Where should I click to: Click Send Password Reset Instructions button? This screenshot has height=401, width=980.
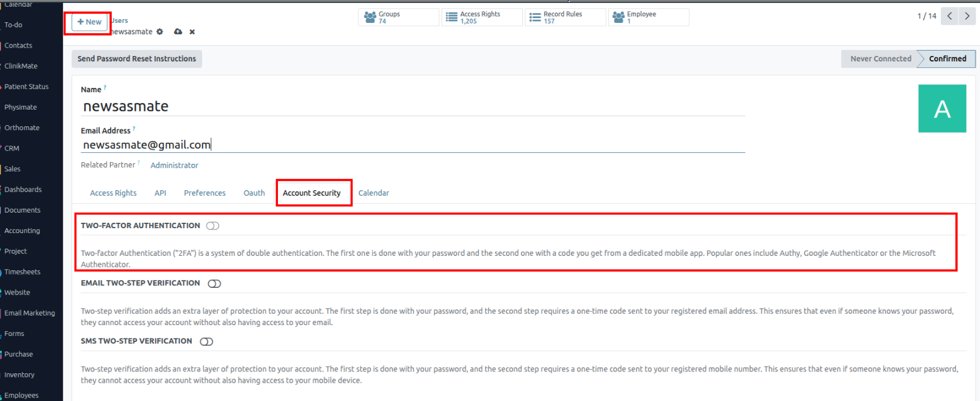tap(137, 59)
